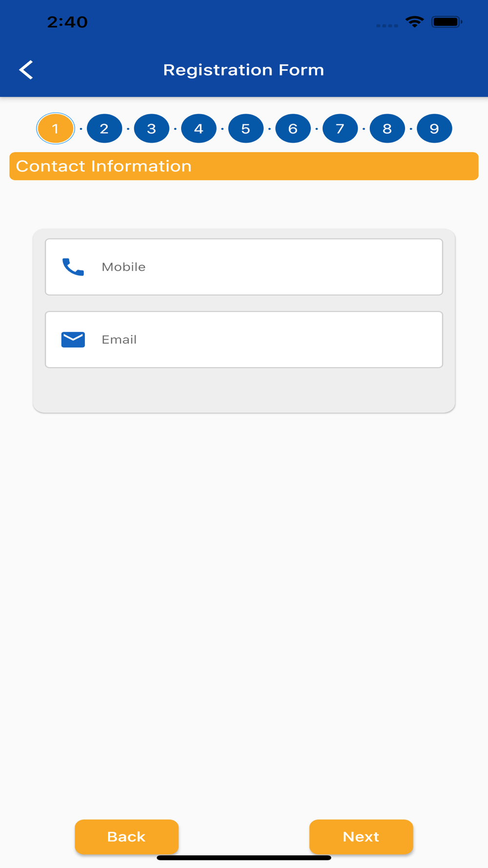The image size is (488, 868).
Task: Go to step 3 in the stepper
Action: pos(152,128)
